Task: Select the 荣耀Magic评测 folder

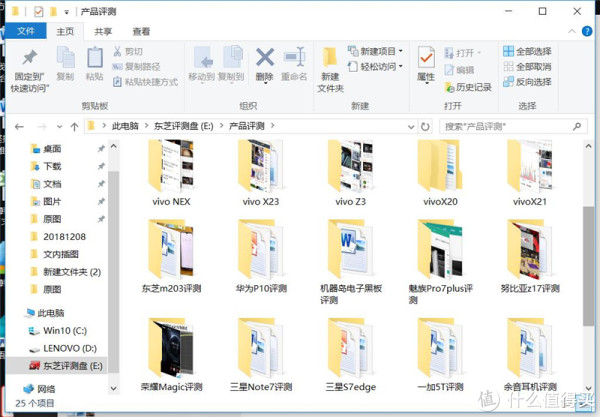Action: click(171, 355)
